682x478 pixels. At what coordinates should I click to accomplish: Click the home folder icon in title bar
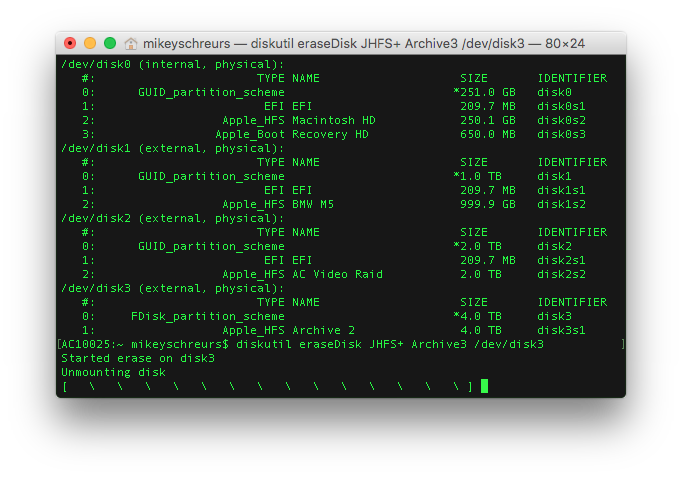point(130,43)
